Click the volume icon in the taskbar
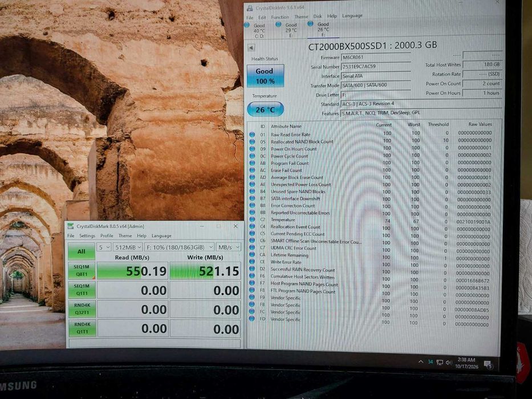532x399 pixels. 449,363
